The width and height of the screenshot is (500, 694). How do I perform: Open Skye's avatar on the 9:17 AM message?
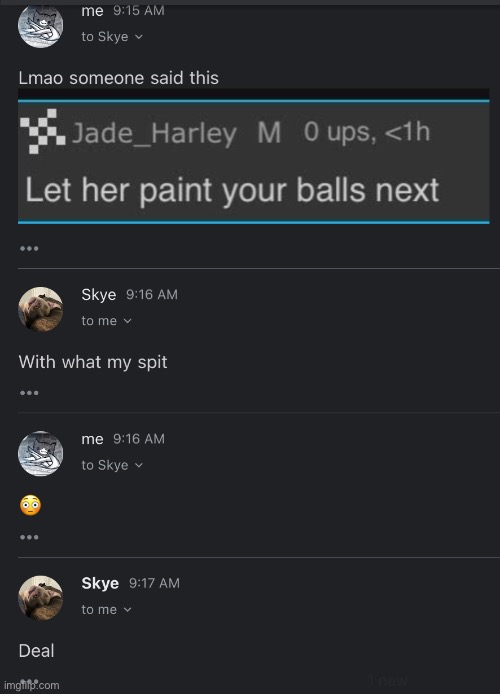pyautogui.click(x=40, y=598)
